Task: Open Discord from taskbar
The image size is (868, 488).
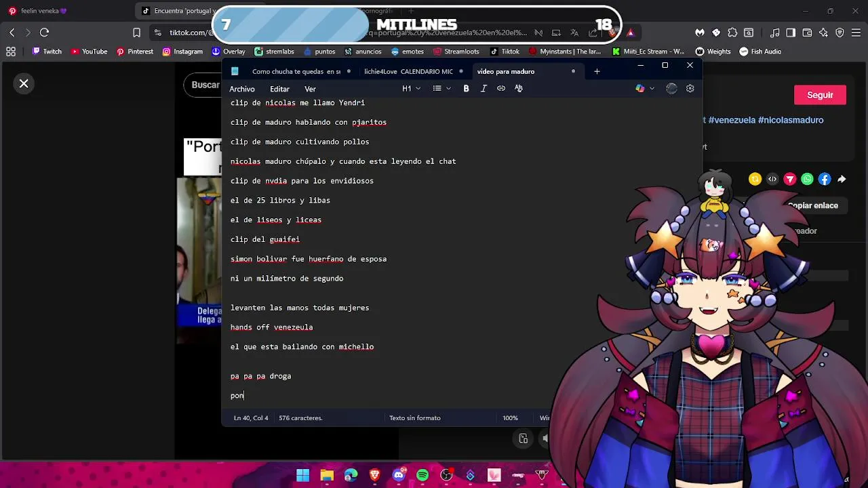Action: (399, 475)
